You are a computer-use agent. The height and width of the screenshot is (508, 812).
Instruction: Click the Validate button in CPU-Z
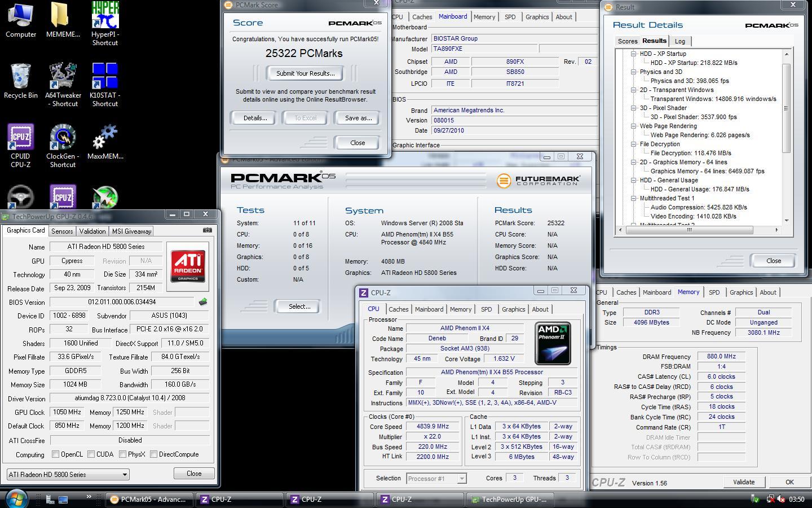(x=744, y=482)
